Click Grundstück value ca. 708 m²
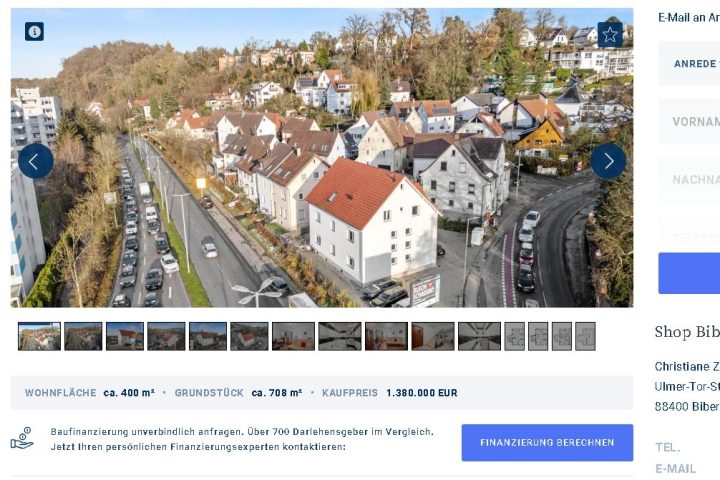 pos(277,393)
